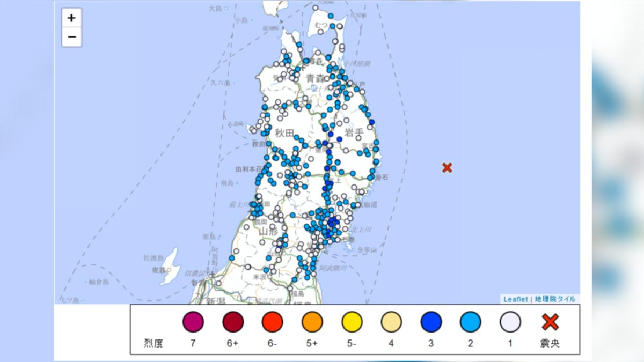Screen dimensions: 644x362
Task: Click the yellow intensity 5- legend circle
Action: (x=352, y=322)
